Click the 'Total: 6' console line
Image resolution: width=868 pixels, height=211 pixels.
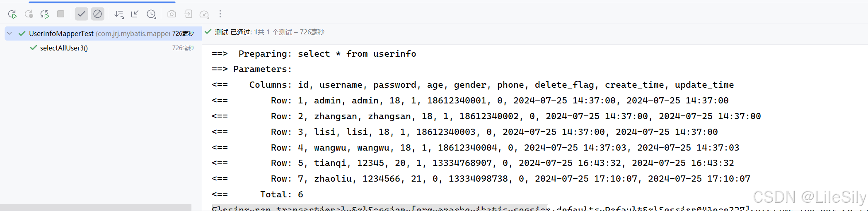[257, 194]
